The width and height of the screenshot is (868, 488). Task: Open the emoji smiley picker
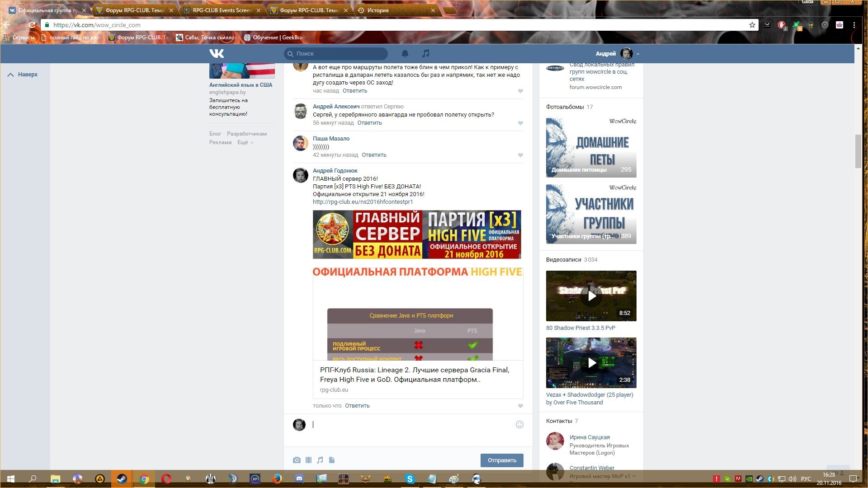pos(519,424)
